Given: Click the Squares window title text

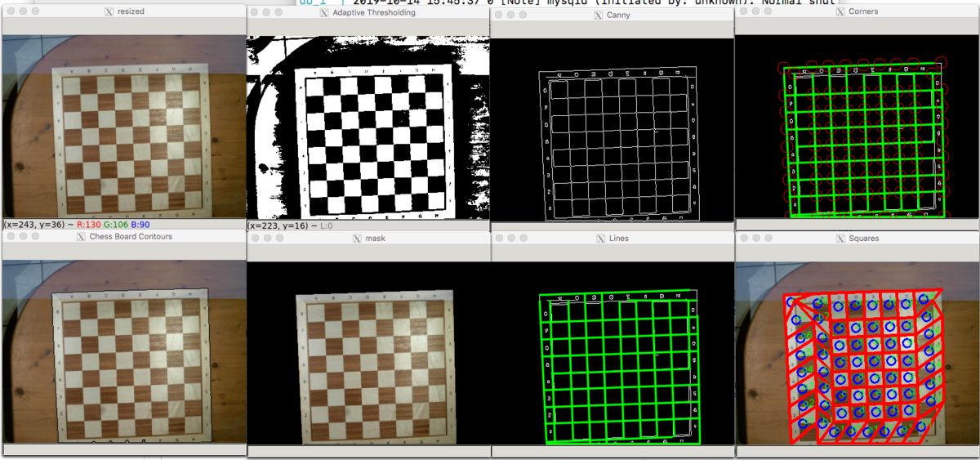Looking at the screenshot, I should point(864,238).
